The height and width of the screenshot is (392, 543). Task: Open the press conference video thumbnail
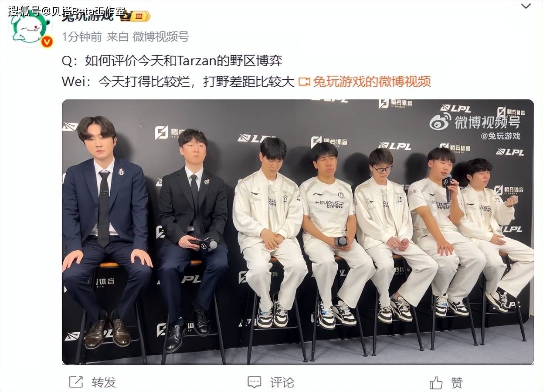[x=298, y=232]
